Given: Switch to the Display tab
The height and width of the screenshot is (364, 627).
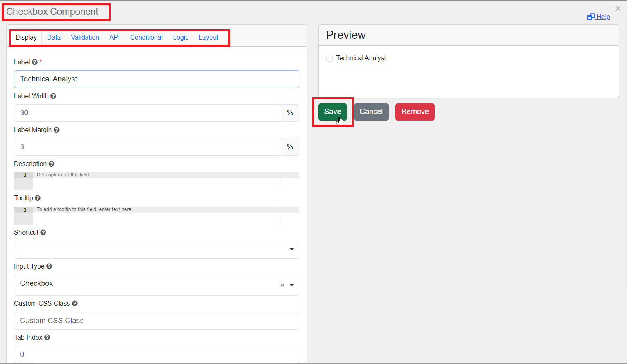Looking at the screenshot, I should tap(26, 37).
